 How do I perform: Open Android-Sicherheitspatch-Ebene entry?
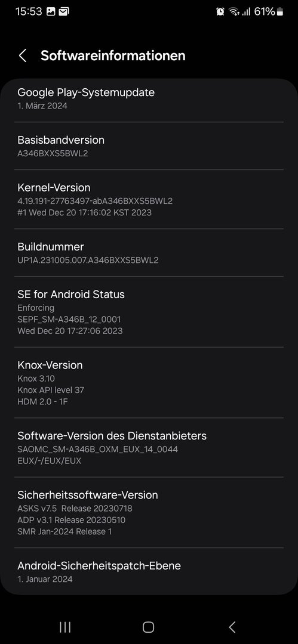149,571
